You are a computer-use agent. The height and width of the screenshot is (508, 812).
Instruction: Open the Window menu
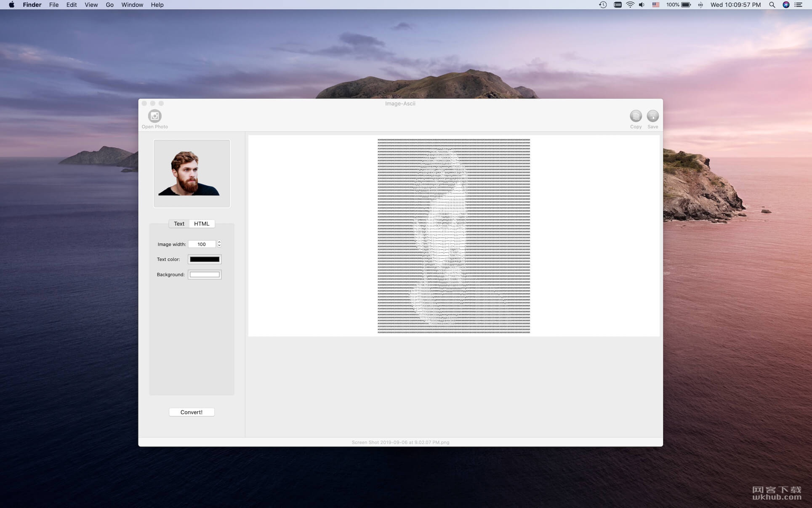click(132, 5)
